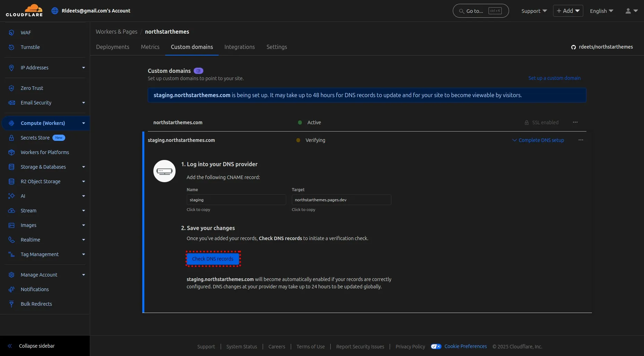Copy the Target field northstarthemes.pages.dev
This screenshot has width=644, height=356.
click(341, 200)
